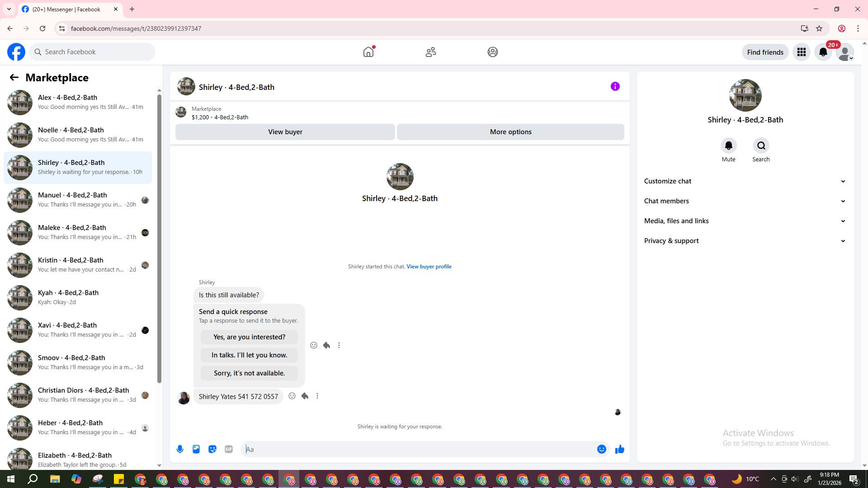Send a thumbs-up like
The image size is (868, 488).
coord(620,449)
